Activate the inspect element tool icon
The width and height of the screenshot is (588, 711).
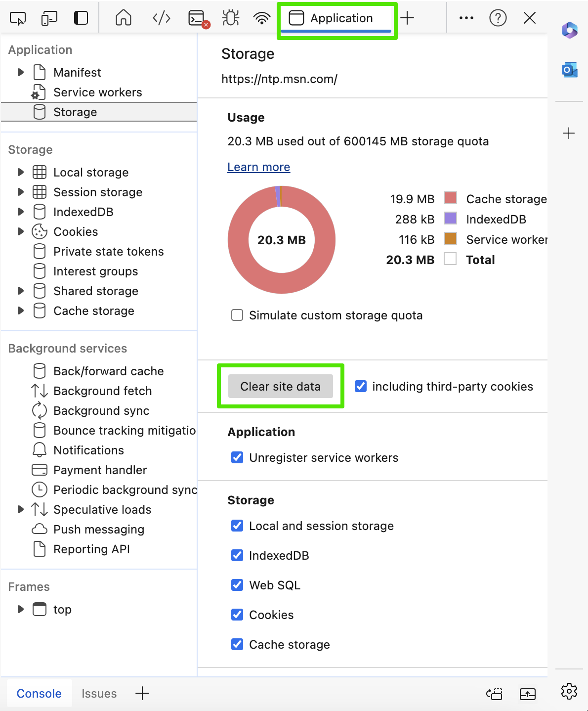coord(18,18)
